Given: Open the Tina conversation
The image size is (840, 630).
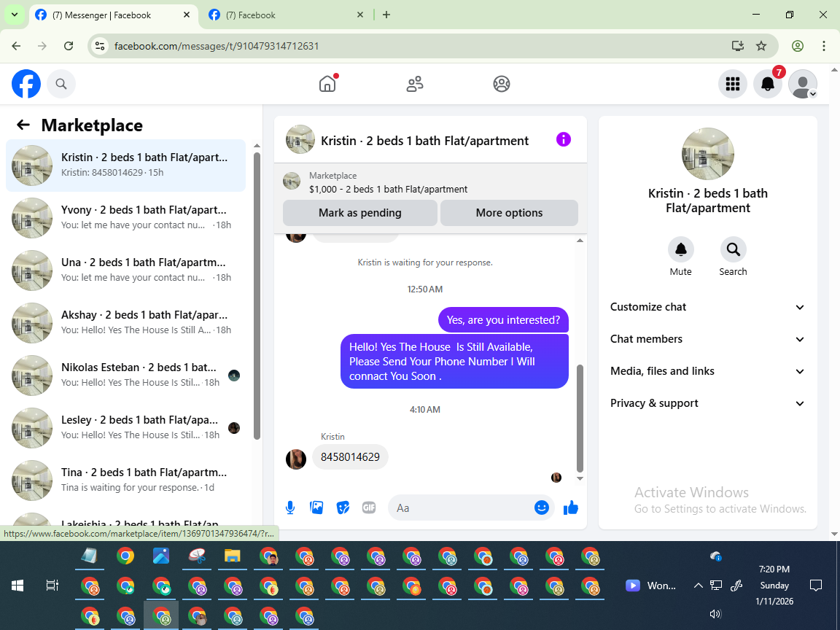Looking at the screenshot, I should point(126,481).
